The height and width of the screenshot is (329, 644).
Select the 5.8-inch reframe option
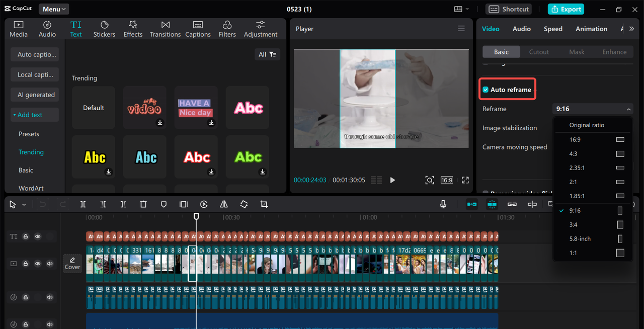coord(593,239)
